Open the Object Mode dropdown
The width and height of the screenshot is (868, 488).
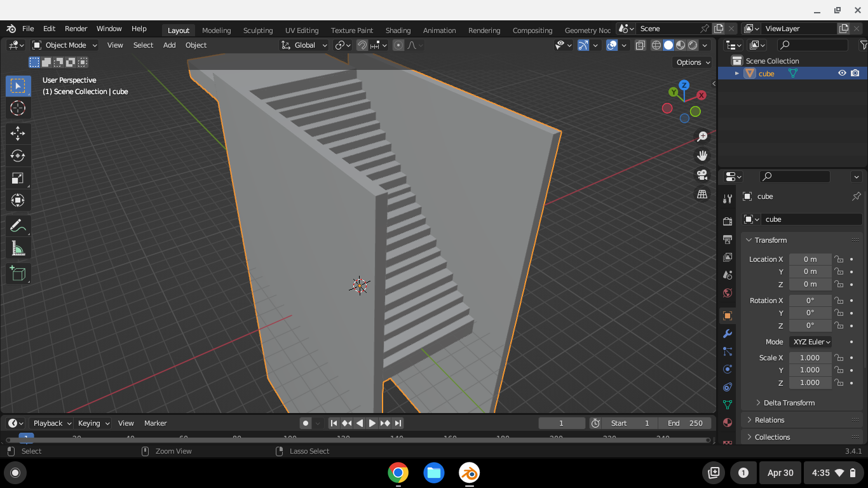[64, 45]
